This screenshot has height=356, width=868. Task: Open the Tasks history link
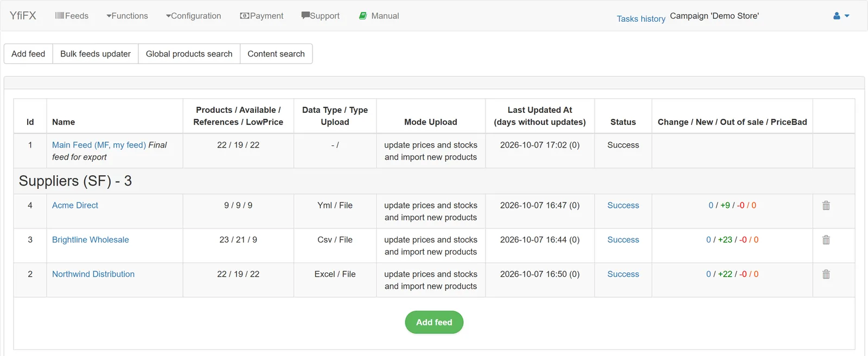point(641,19)
